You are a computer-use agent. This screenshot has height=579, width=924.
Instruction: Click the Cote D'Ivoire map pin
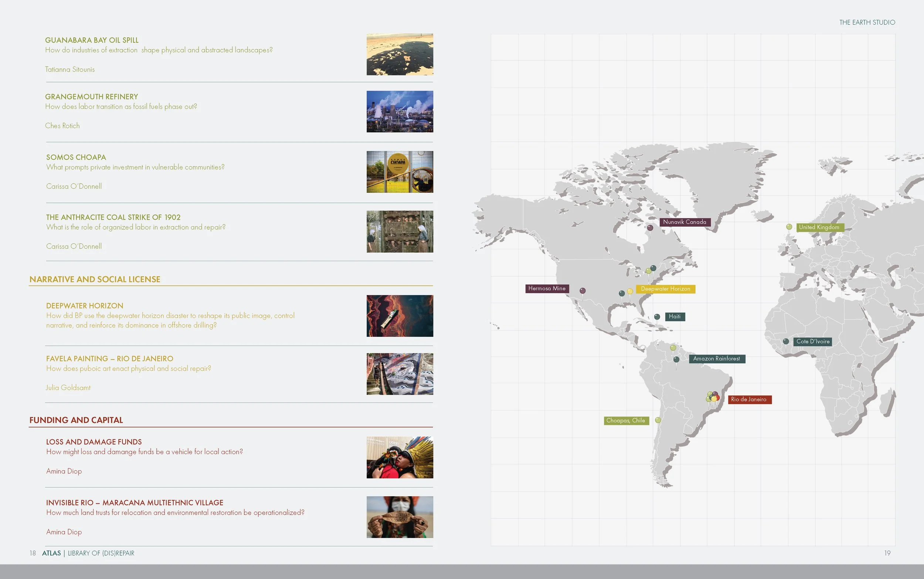coord(786,341)
